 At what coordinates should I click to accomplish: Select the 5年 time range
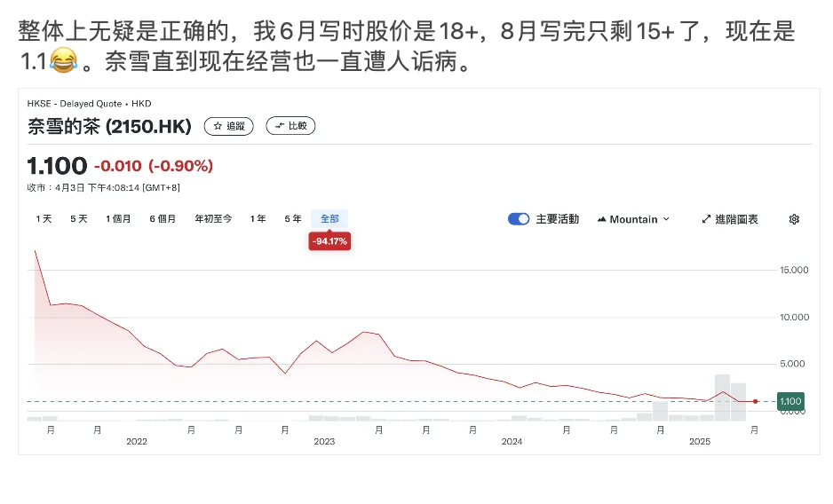(293, 219)
